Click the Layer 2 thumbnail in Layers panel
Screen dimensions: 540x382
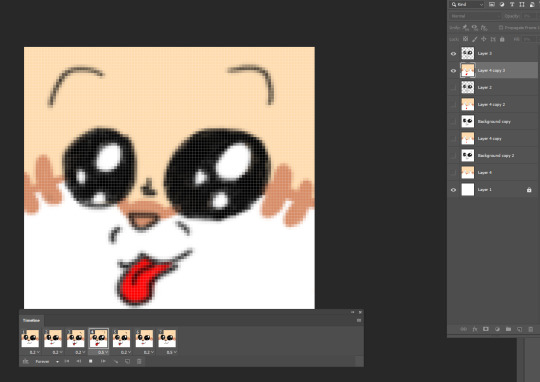coord(468,87)
